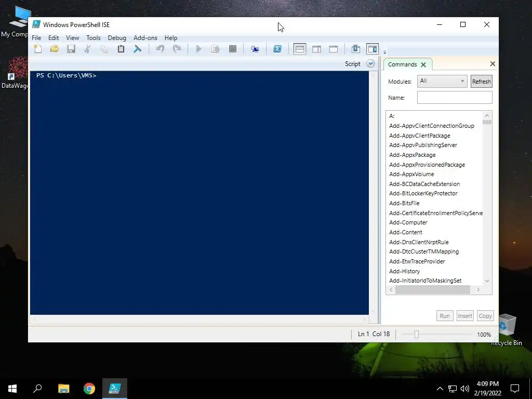The width and height of the screenshot is (532, 399).
Task: Open the Tools menu
Action: pyautogui.click(x=94, y=37)
